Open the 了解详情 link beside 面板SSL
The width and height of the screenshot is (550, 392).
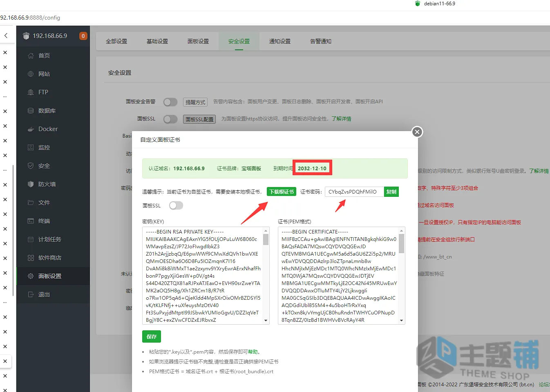(x=341, y=119)
